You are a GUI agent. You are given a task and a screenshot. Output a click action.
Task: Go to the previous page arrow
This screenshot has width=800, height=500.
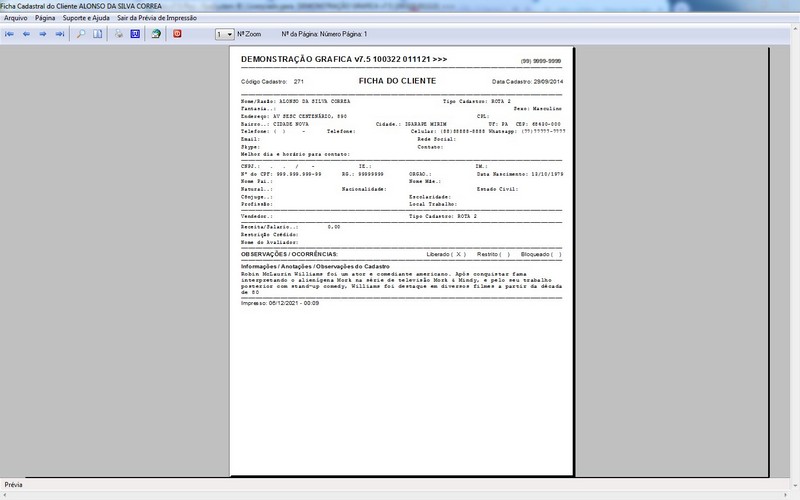26,34
